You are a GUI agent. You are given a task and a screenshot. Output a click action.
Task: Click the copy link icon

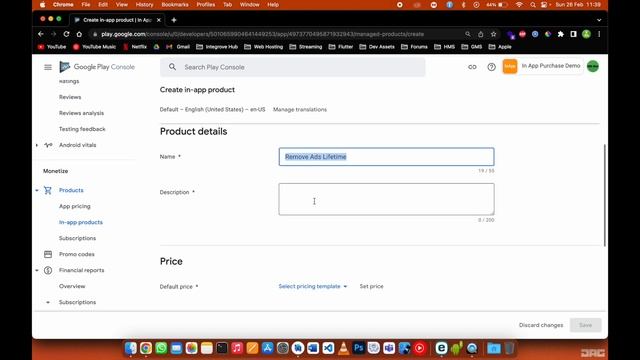pyautogui.click(x=472, y=67)
